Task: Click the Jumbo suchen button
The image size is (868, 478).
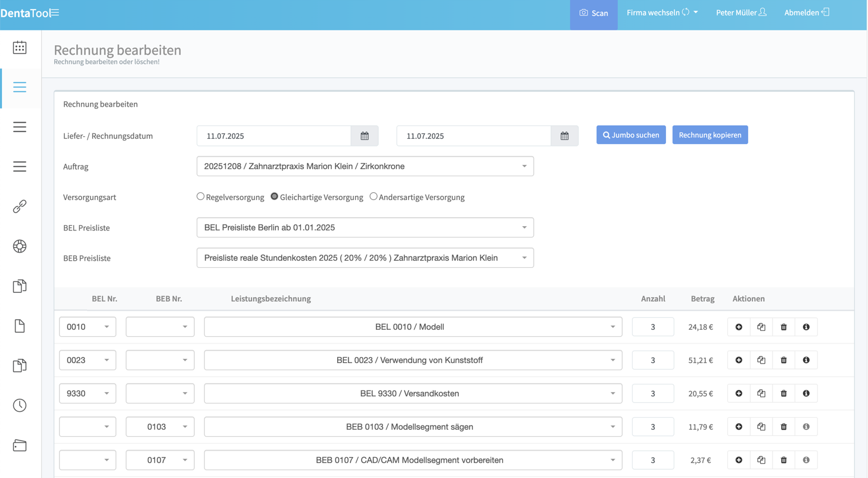Action: 631,135
